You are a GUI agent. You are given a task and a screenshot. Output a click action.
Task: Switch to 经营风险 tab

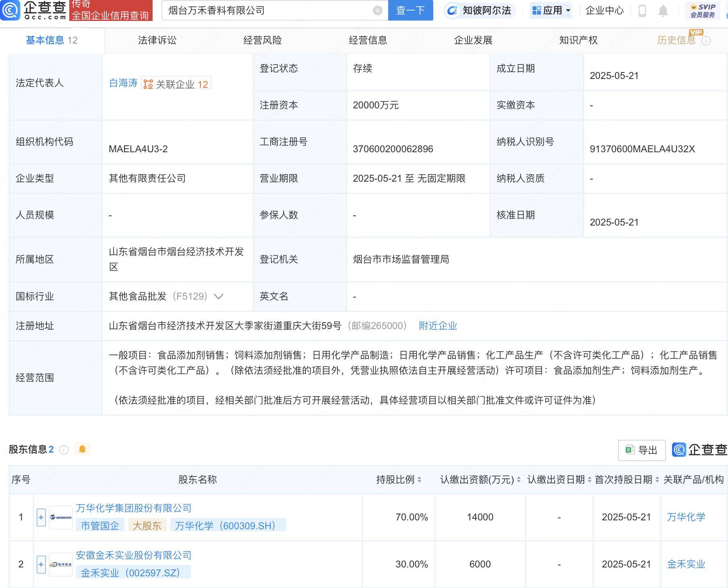tap(263, 40)
